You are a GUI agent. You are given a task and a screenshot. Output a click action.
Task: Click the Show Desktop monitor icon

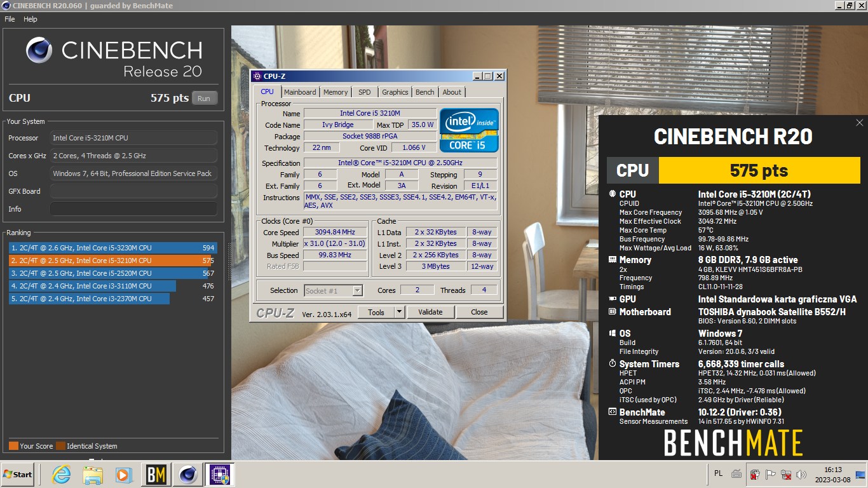(860, 474)
